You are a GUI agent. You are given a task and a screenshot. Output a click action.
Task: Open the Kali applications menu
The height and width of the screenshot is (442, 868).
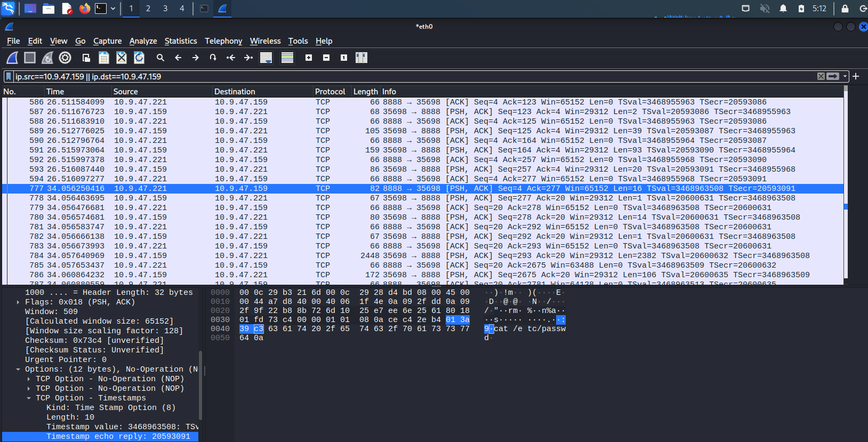coord(8,9)
